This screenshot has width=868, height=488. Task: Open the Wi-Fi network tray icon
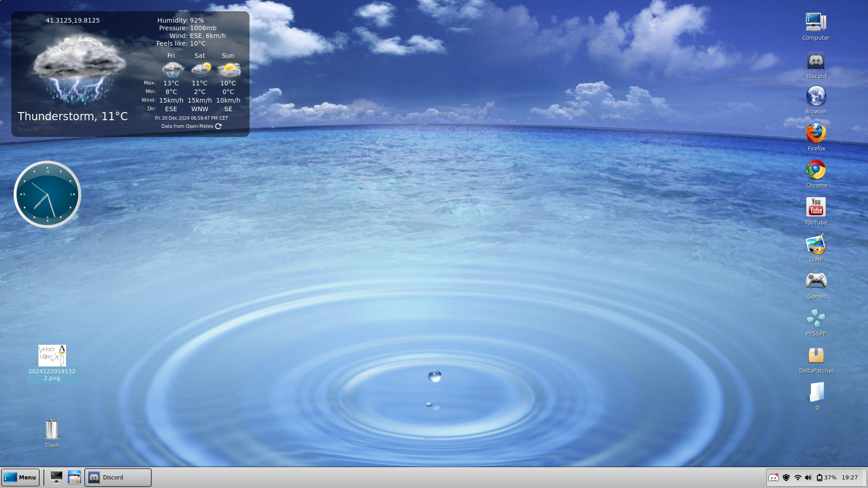point(798,478)
